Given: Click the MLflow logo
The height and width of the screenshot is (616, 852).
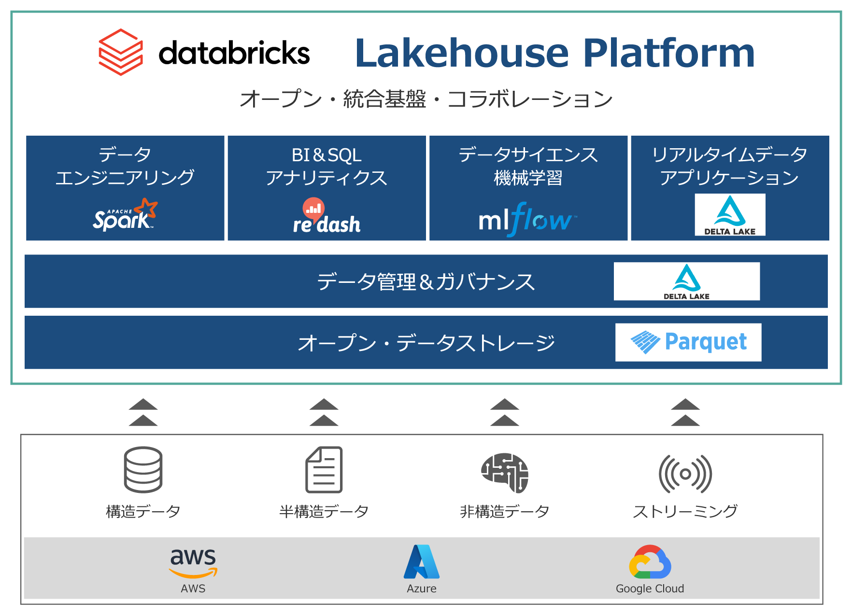Looking at the screenshot, I should coord(527,220).
